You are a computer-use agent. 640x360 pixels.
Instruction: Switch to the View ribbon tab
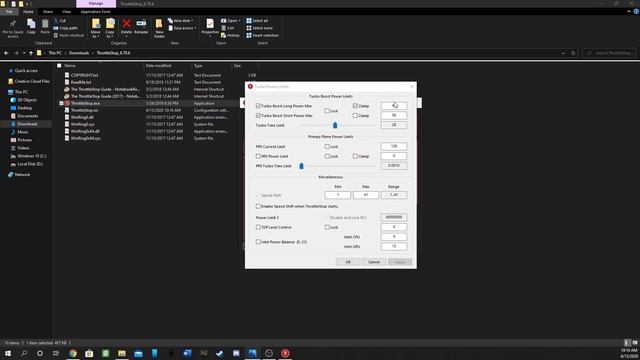(66, 11)
